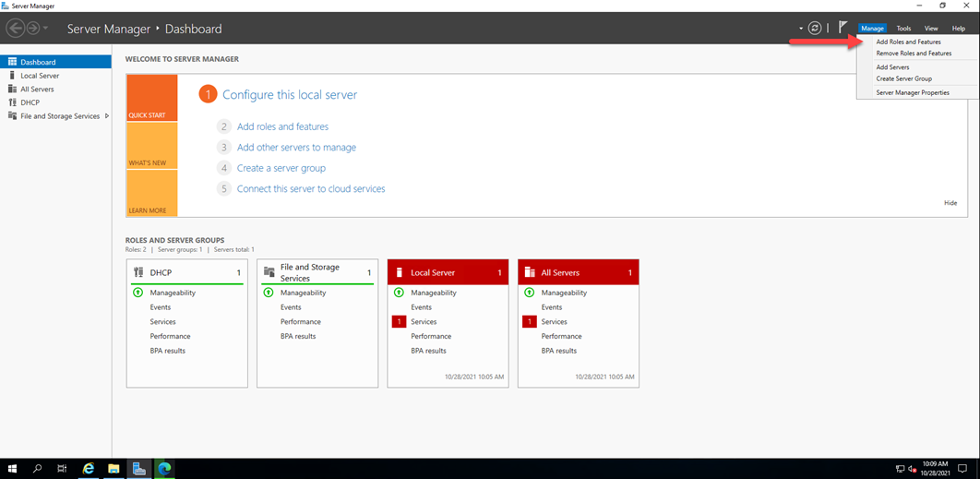Click Add roles and features welcome link
980x479 pixels.
pos(282,126)
